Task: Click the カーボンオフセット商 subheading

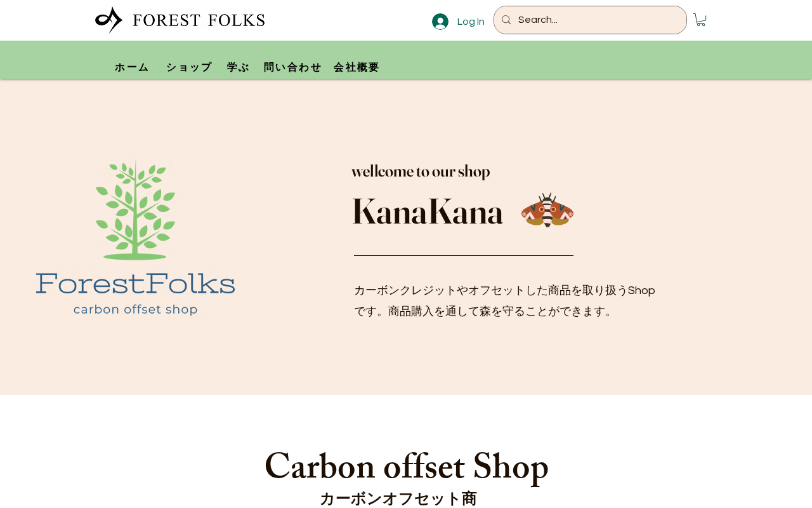Action: click(398, 498)
